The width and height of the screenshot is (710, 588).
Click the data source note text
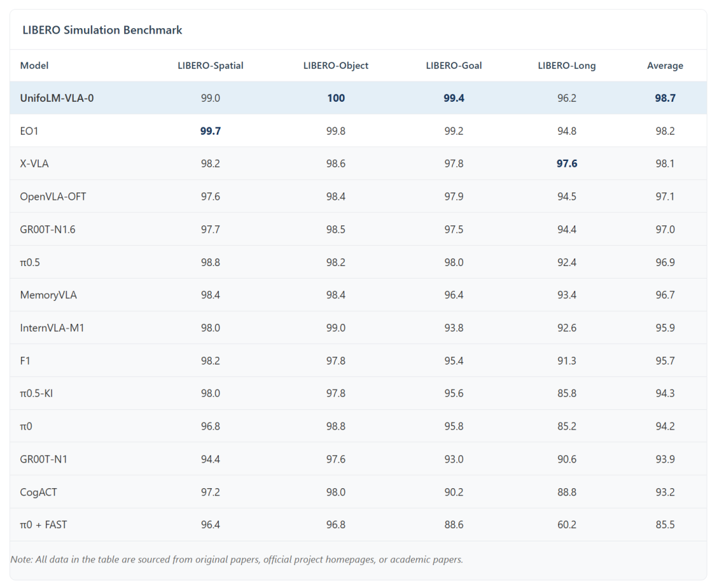pos(237,560)
